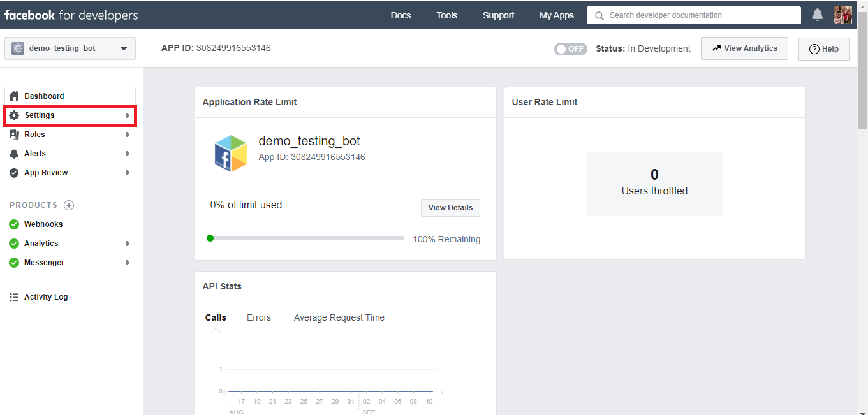This screenshot has width=868, height=415.
Task: Expand the Messenger product submenu
Action: (x=127, y=262)
